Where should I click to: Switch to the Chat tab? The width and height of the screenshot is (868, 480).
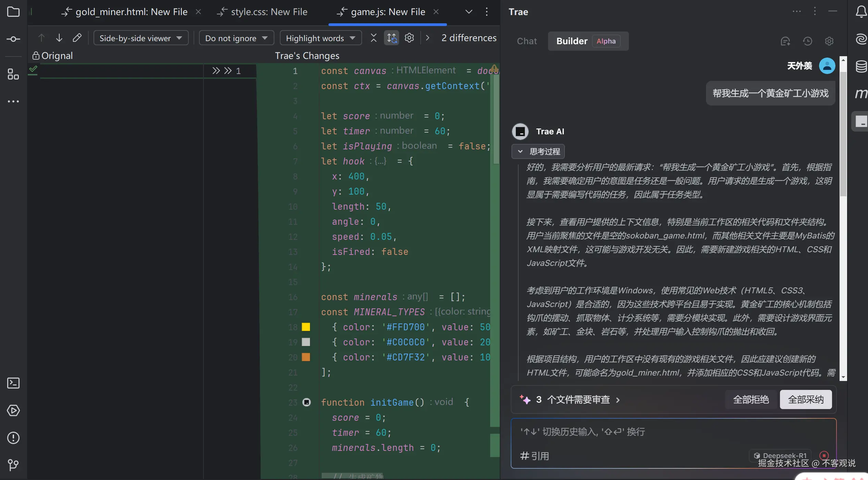(526, 41)
